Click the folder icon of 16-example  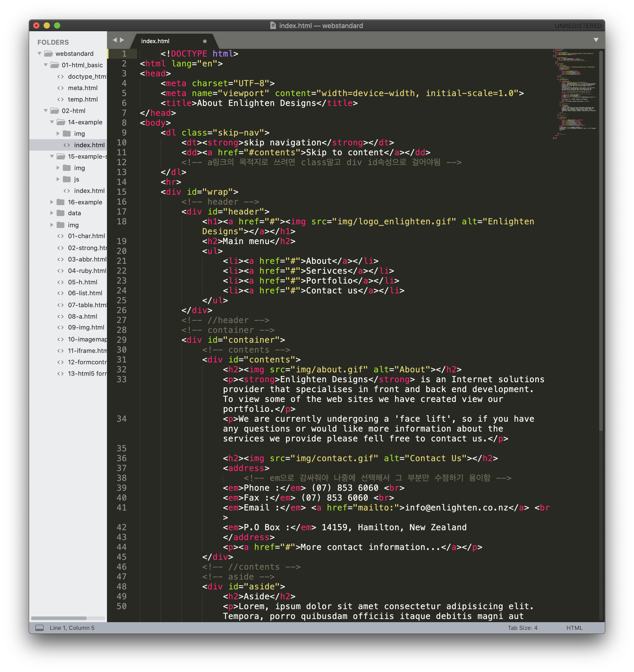[x=60, y=202]
